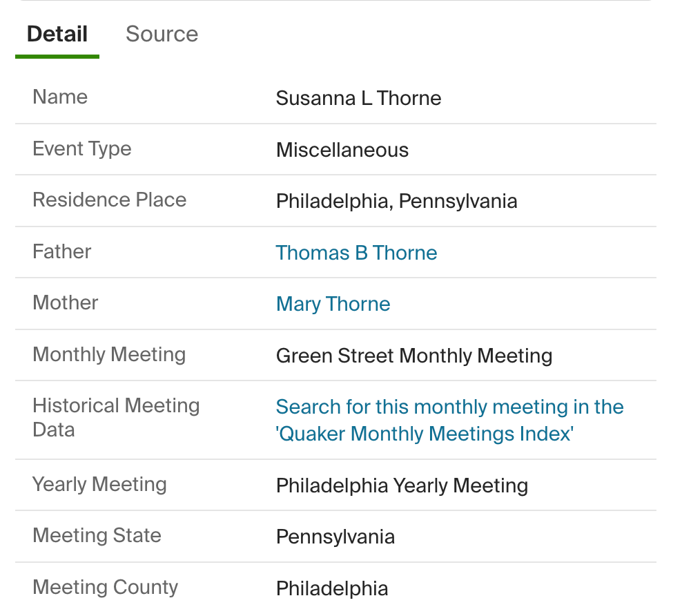Click Green Street Monthly Meeting text
The image size is (682, 616).
(x=414, y=356)
